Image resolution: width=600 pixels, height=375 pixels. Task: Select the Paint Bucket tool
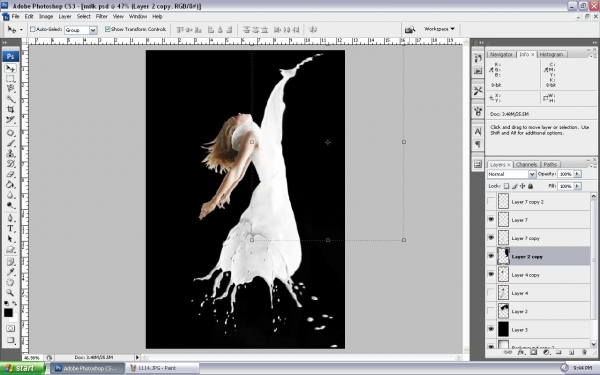[10, 185]
